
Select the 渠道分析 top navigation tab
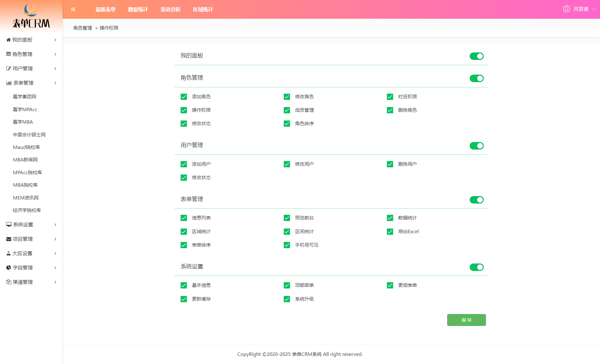point(170,9)
